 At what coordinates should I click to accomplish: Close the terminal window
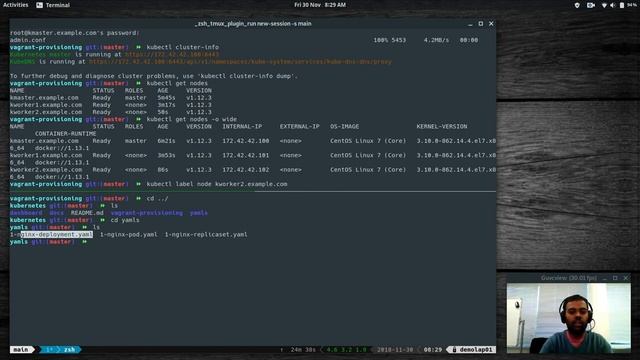pos(491,24)
